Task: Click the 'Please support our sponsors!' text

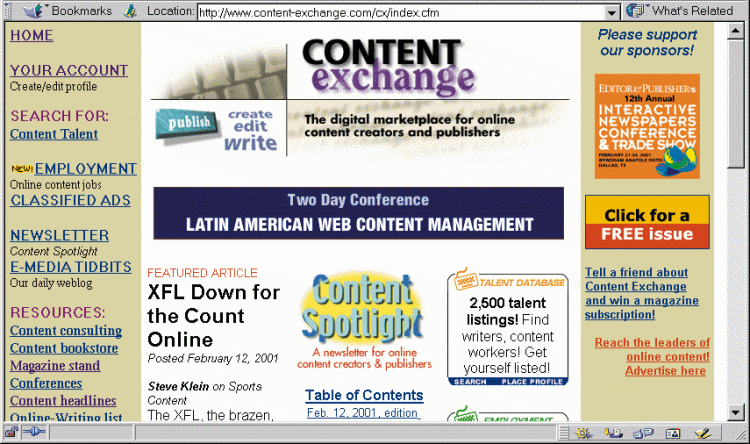Action: tap(647, 42)
